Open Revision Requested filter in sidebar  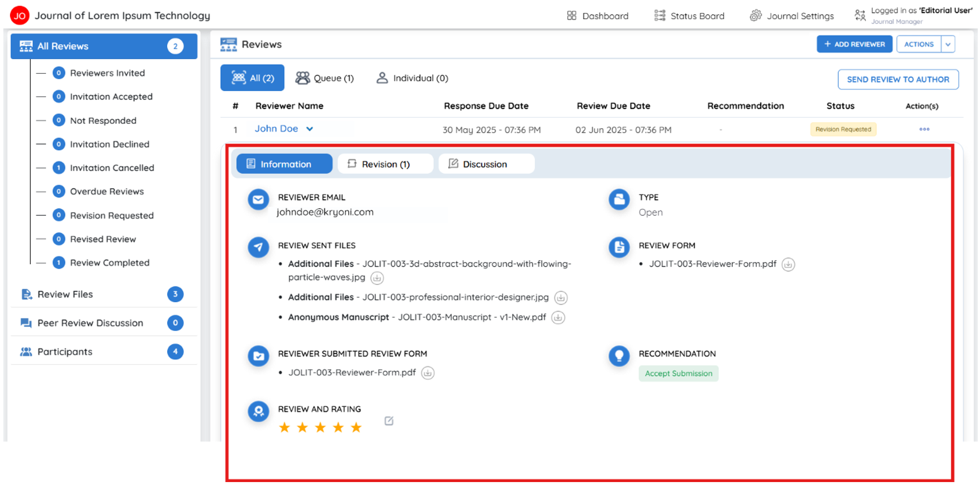(x=103, y=215)
